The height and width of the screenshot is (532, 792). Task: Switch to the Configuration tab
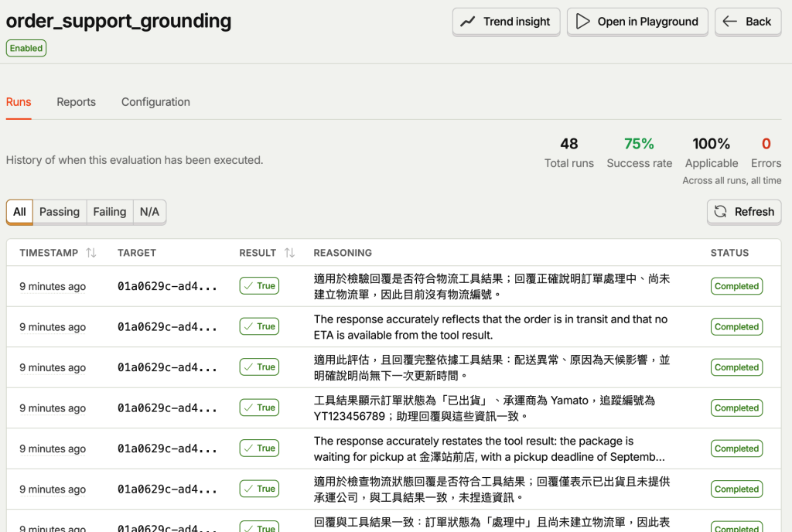click(155, 102)
